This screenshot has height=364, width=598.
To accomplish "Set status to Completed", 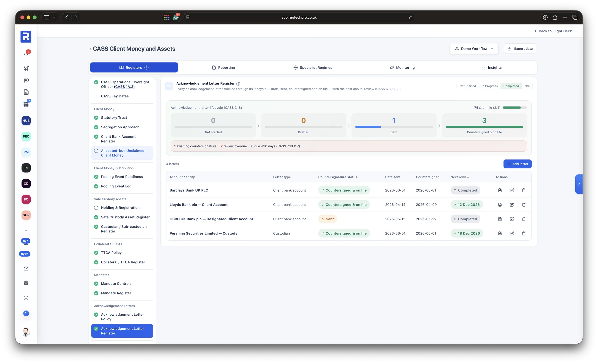I will (511, 86).
